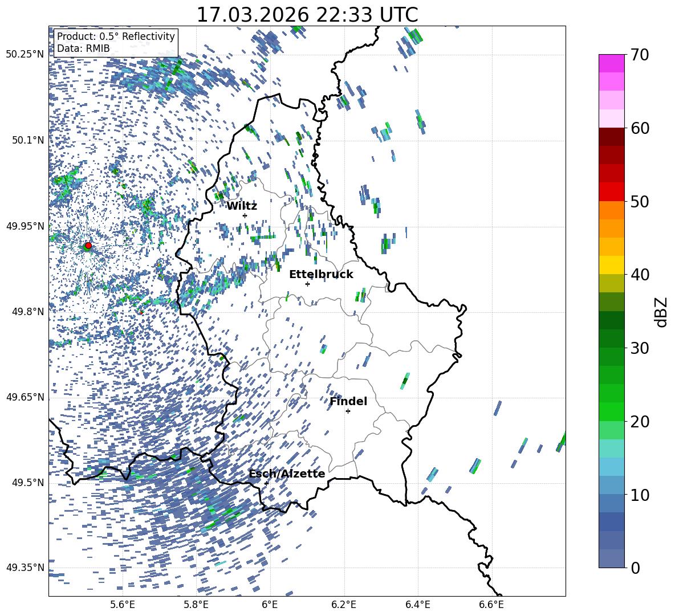Pick the dark maroon swatch just below 60 dBZ
This screenshot has width=675, height=616.
611,137
